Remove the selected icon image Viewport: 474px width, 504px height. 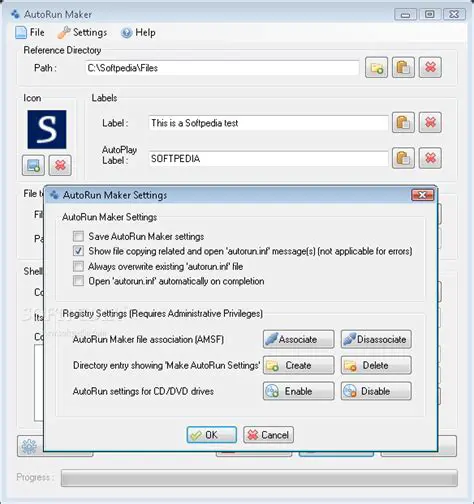60,165
